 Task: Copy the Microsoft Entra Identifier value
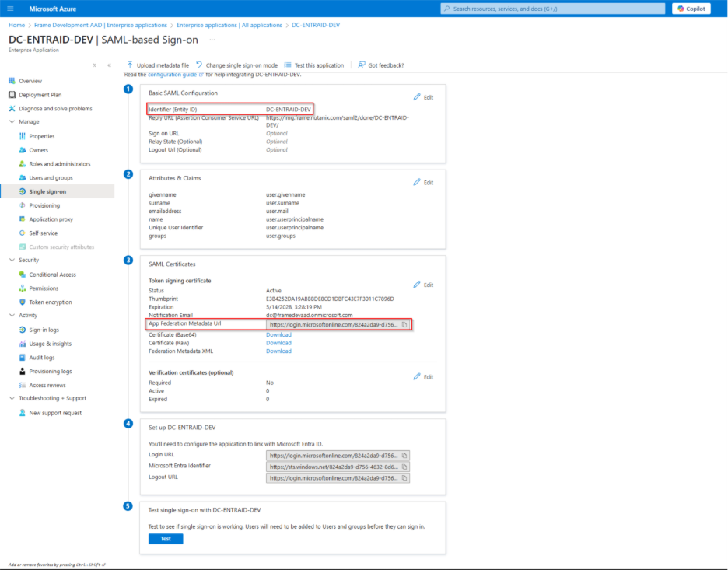tap(404, 467)
